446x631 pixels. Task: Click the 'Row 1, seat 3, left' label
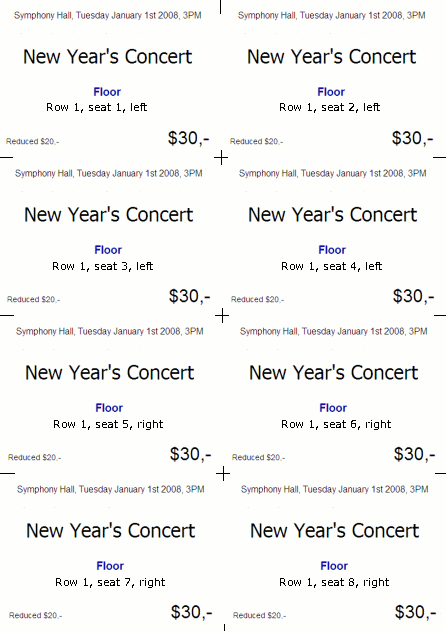pyautogui.click(x=103, y=266)
